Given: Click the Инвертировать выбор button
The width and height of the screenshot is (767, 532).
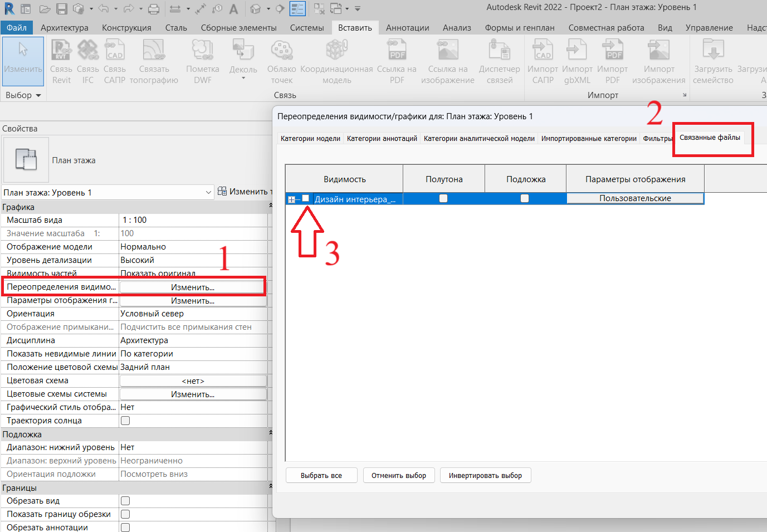Looking at the screenshot, I should (x=486, y=476).
